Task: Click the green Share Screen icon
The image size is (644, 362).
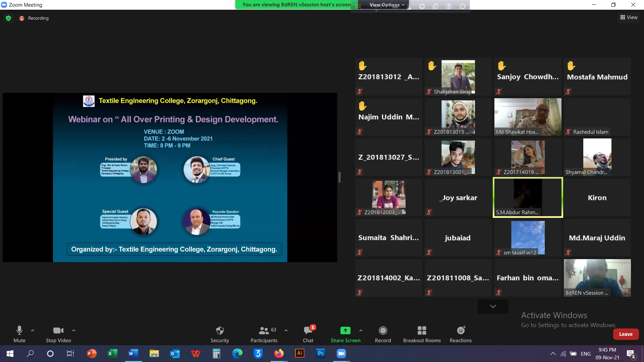Action: click(345, 330)
